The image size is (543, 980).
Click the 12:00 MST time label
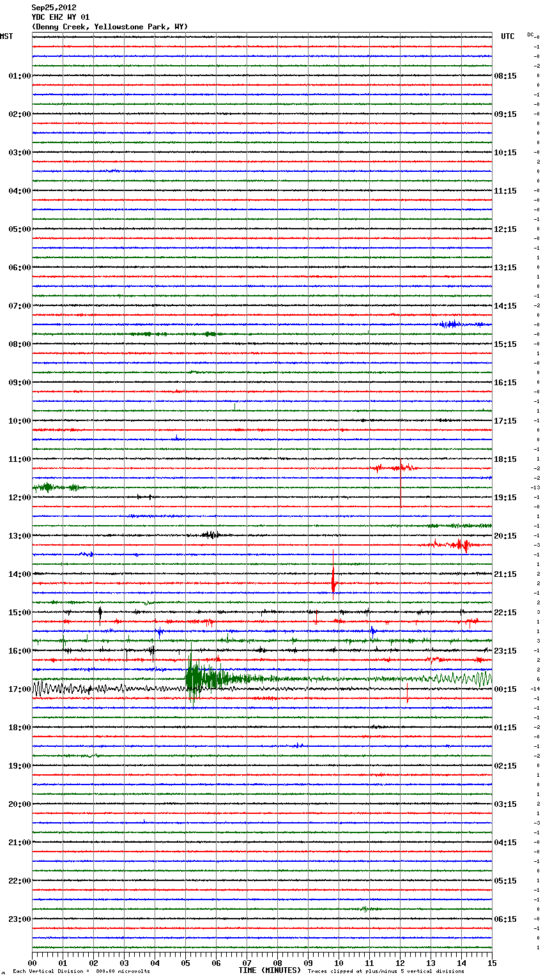click(x=20, y=498)
